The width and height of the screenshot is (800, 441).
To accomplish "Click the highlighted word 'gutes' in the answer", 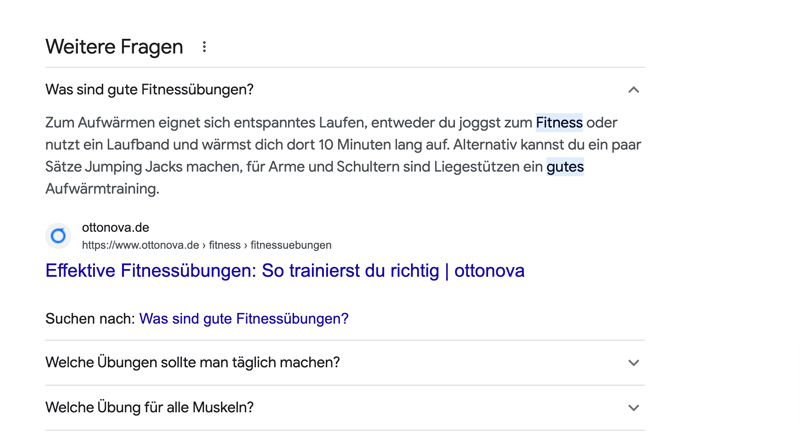I will tap(565, 167).
